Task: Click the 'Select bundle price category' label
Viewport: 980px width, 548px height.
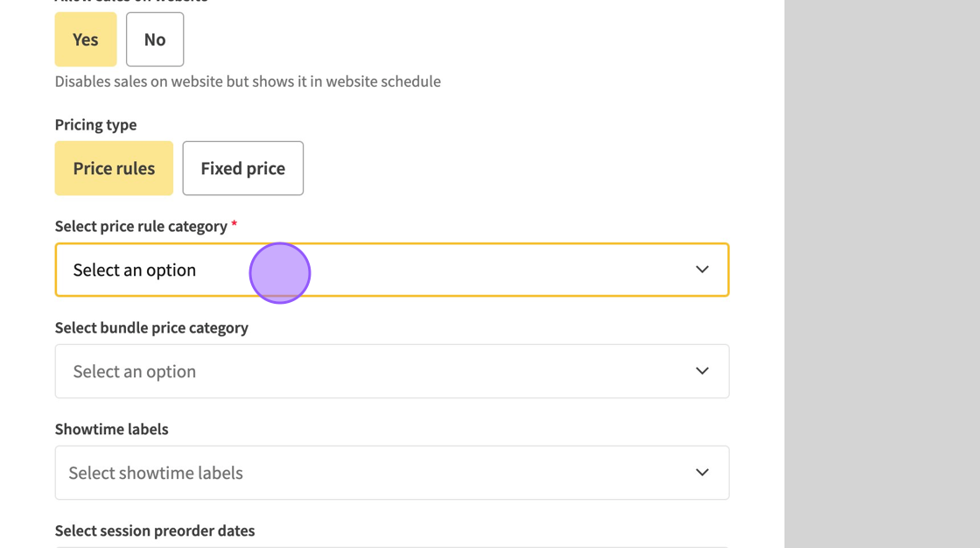Action: (x=151, y=327)
